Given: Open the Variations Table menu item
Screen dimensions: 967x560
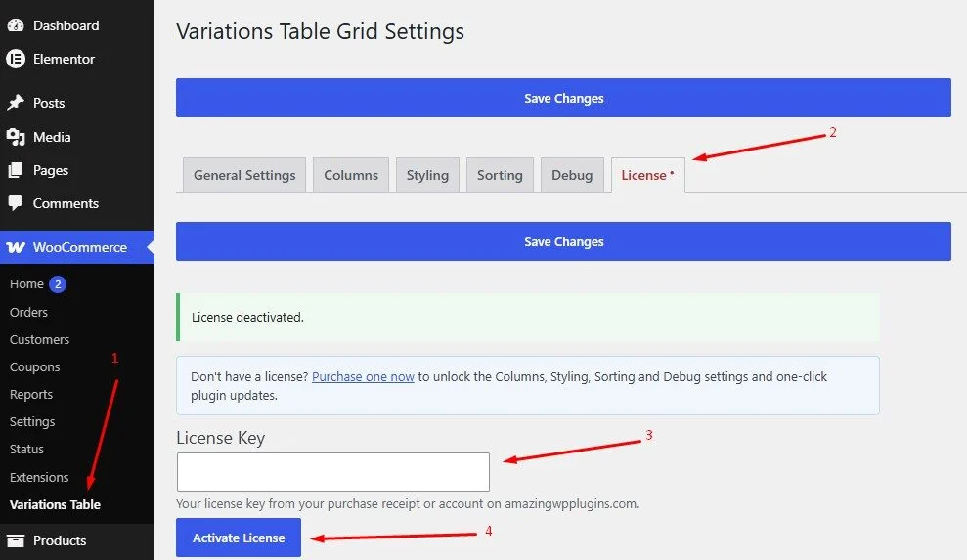Looking at the screenshot, I should pos(55,504).
